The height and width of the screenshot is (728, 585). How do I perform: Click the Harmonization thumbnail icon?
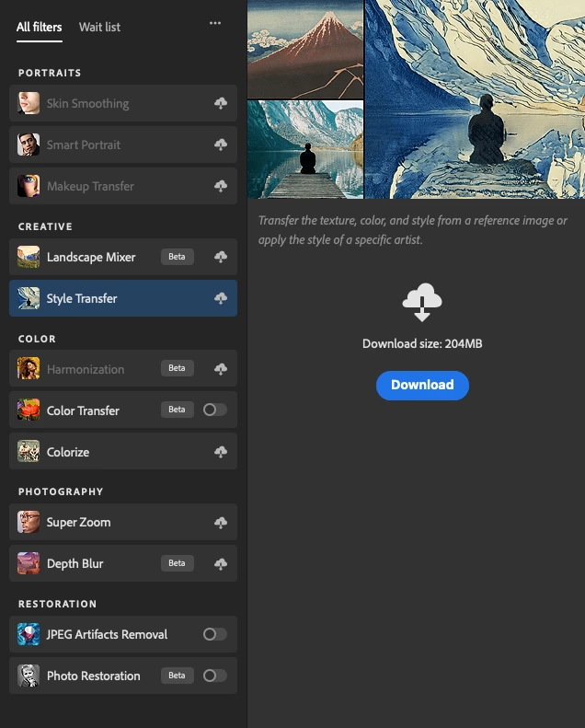pyautogui.click(x=29, y=369)
